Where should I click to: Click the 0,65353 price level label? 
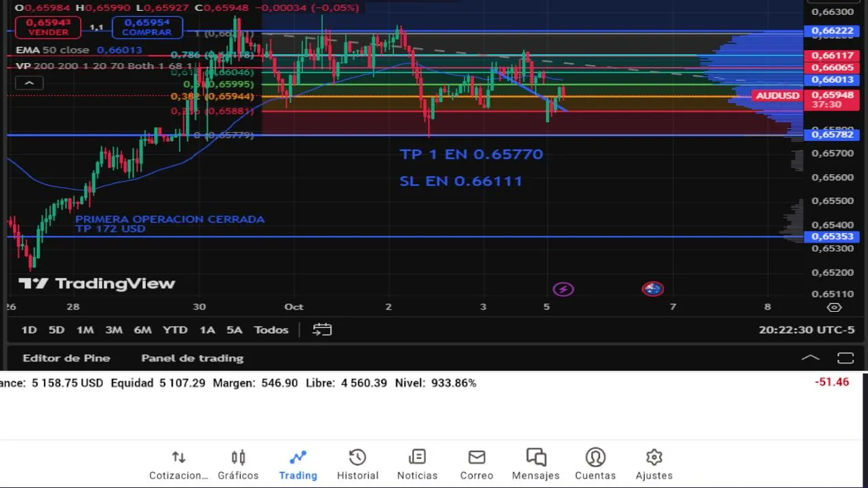[831, 237]
